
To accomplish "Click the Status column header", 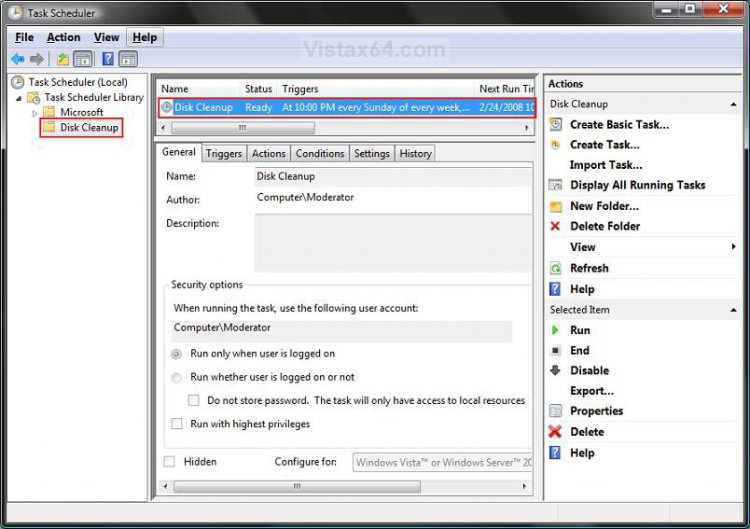I will (x=258, y=89).
